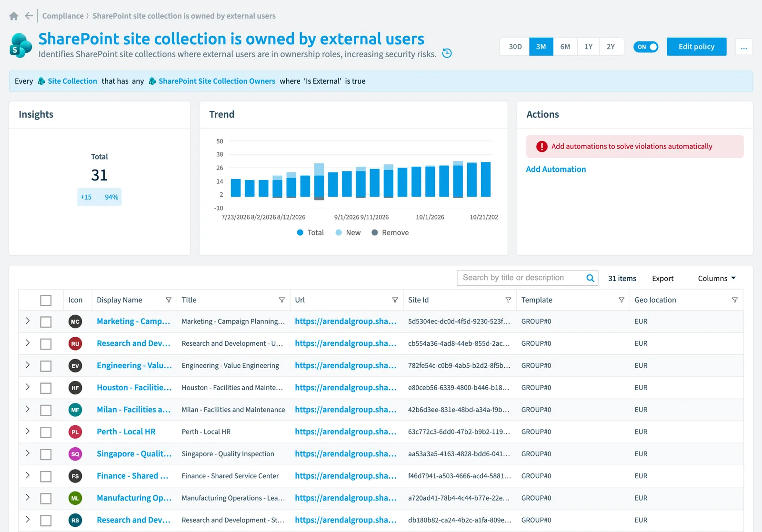
Task: Select the Marketing - Camp row checkbox
Action: coord(46,322)
